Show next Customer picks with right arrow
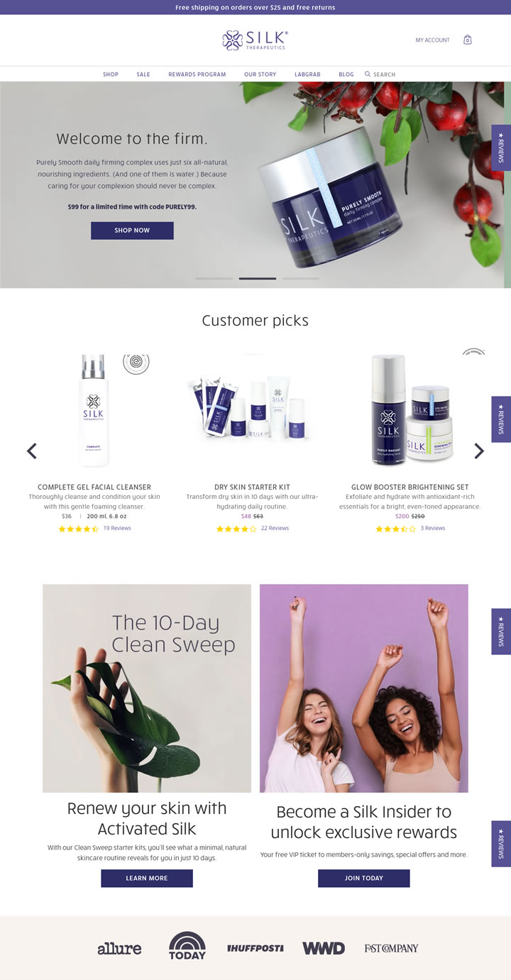Image resolution: width=511 pixels, height=980 pixels. [x=479, y=451]
